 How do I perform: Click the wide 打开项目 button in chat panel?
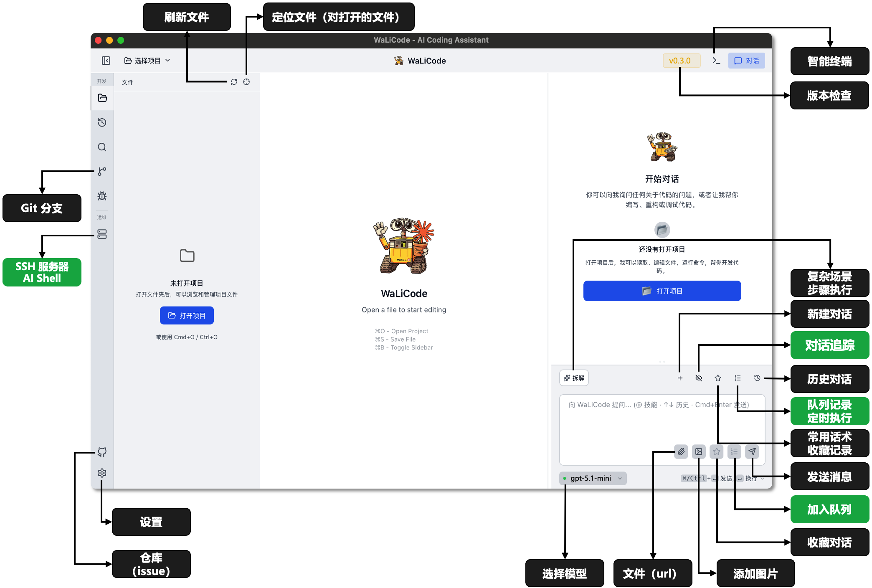point(662,291)
